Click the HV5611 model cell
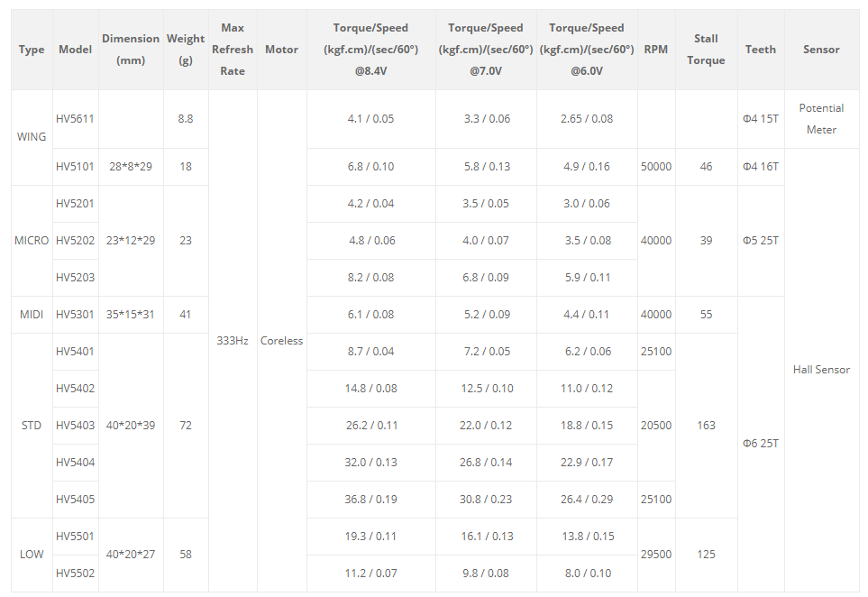Screen dimensions: 868x597 pyautogui.click(x=75, y=118)
